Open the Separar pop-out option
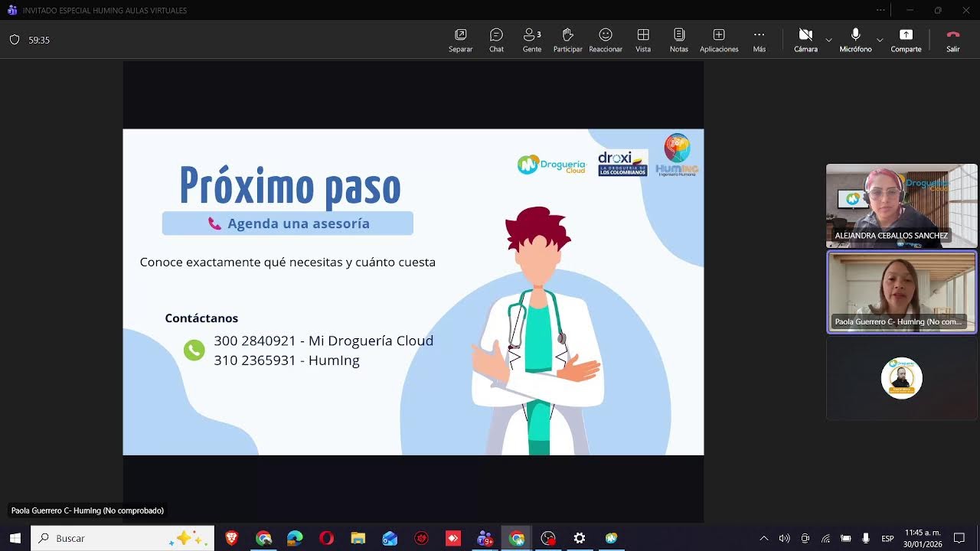 click(x=460, y=41)
